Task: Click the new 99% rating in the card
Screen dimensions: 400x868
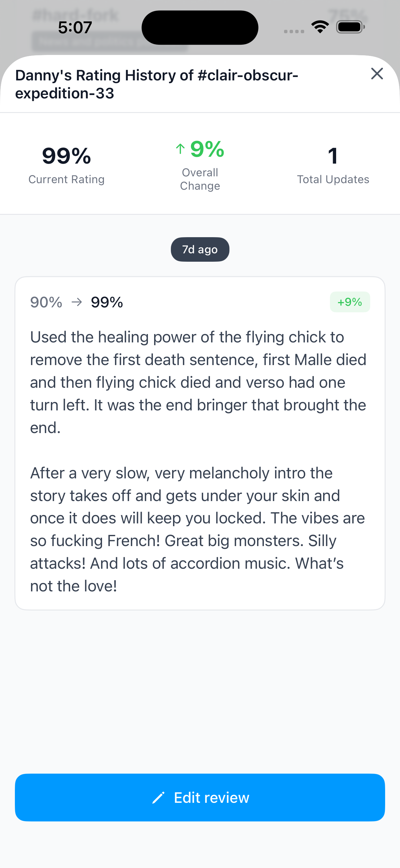Action: pyautogui.click(x=107, y=302)
